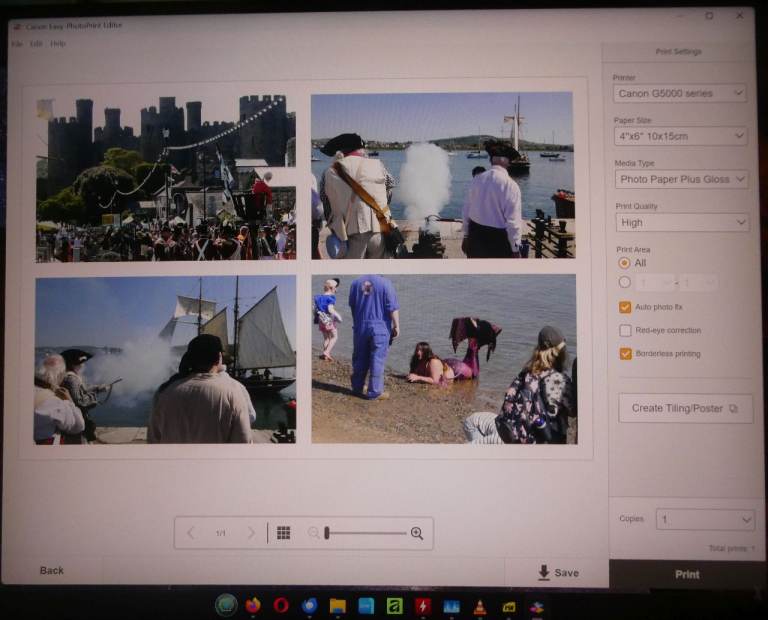
Task: Uncheck Borderless printing option
Action: 625,353
